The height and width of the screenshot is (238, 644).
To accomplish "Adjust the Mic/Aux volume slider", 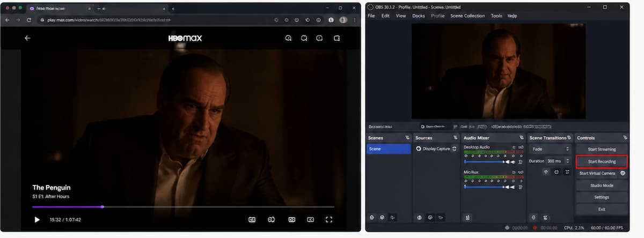I will (485, 187).
